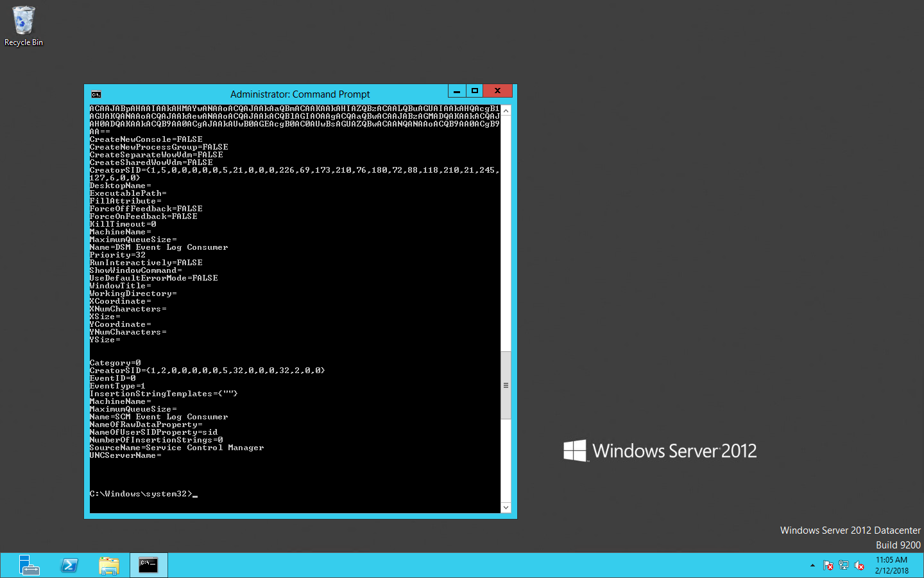Click the line 'EventType=1'

tap(117, 386)
